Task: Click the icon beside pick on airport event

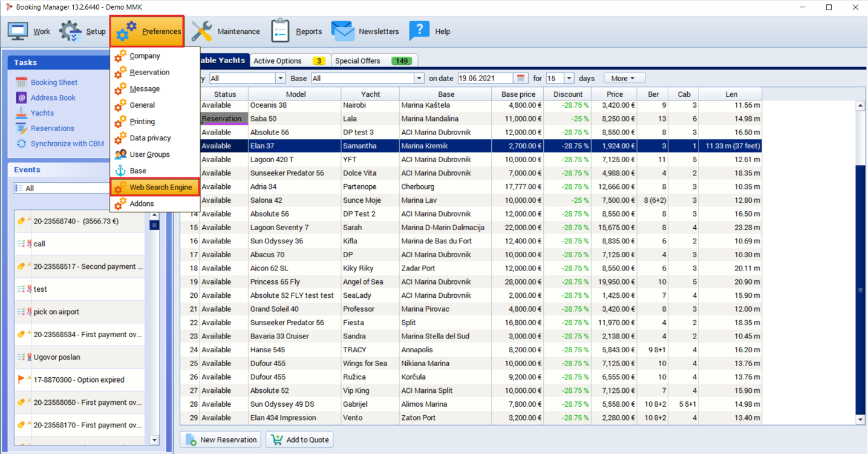Action: coord(24,312)
